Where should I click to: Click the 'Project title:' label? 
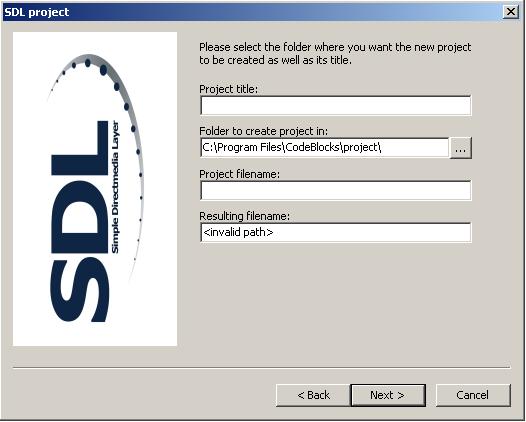coord(228,89)
